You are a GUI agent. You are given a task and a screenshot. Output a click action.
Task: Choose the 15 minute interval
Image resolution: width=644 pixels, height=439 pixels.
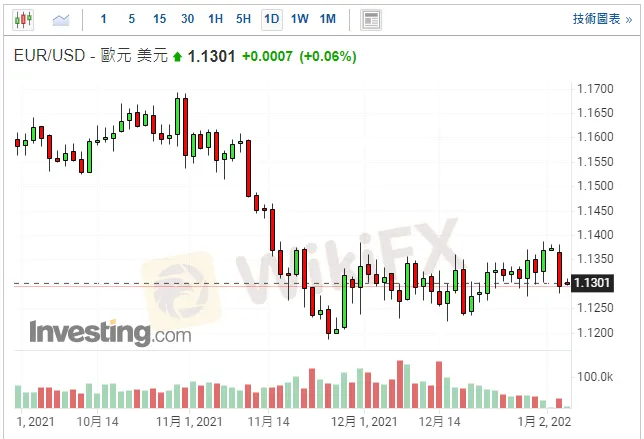click(160, 19)
